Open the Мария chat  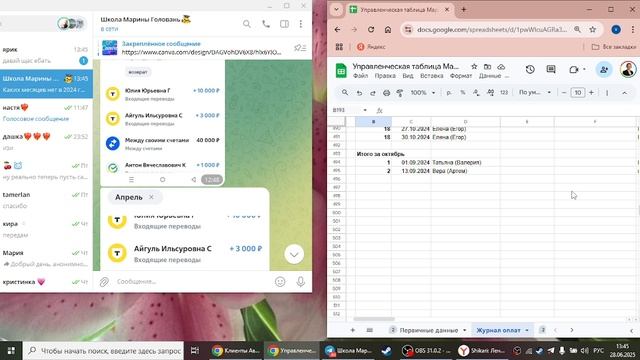[x=46, y=258]
